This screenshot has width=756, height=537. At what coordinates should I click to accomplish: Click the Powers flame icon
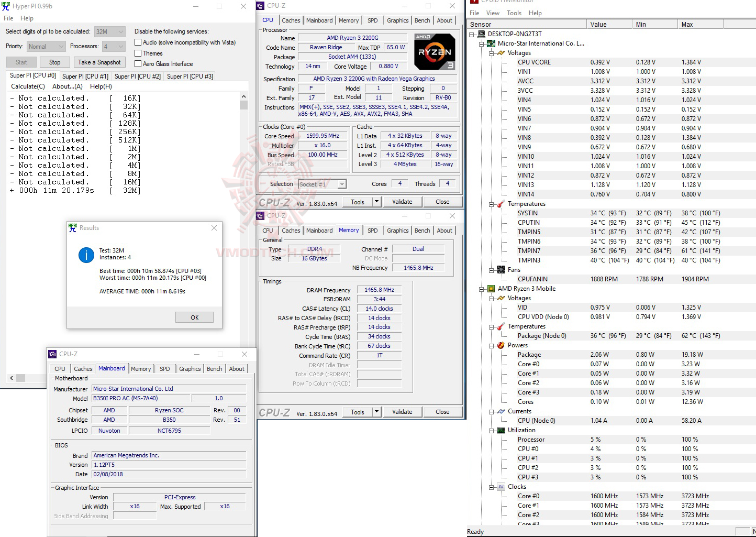[501, 345]
